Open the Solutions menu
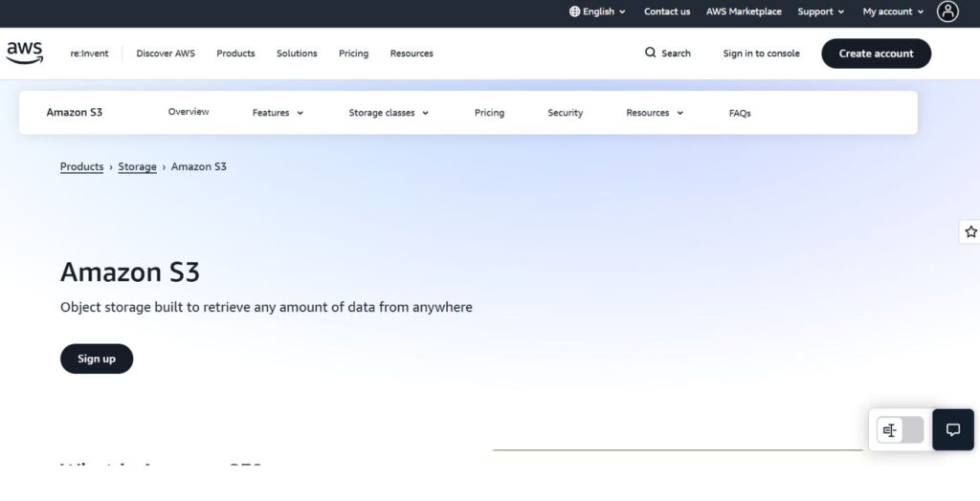 [297, 54]
